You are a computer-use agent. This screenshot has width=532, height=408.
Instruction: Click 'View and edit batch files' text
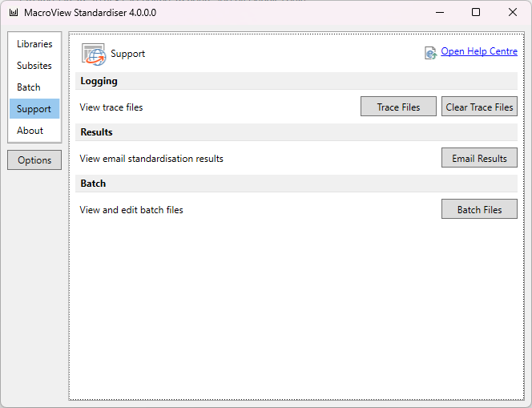[x=131, y=210]
